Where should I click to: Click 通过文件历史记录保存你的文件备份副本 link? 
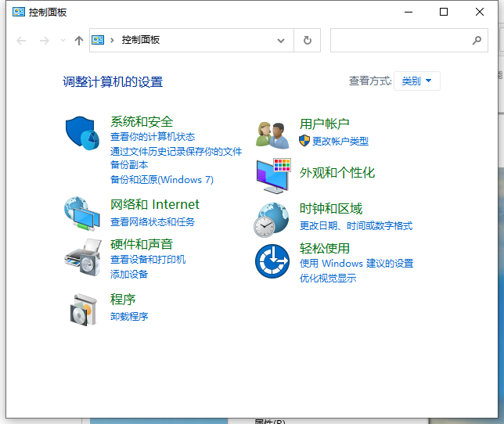point(176,158)
